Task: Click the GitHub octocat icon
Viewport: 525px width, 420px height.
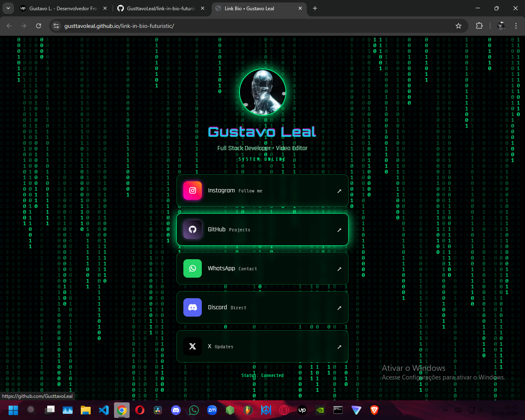Action: tap(192, 229)
